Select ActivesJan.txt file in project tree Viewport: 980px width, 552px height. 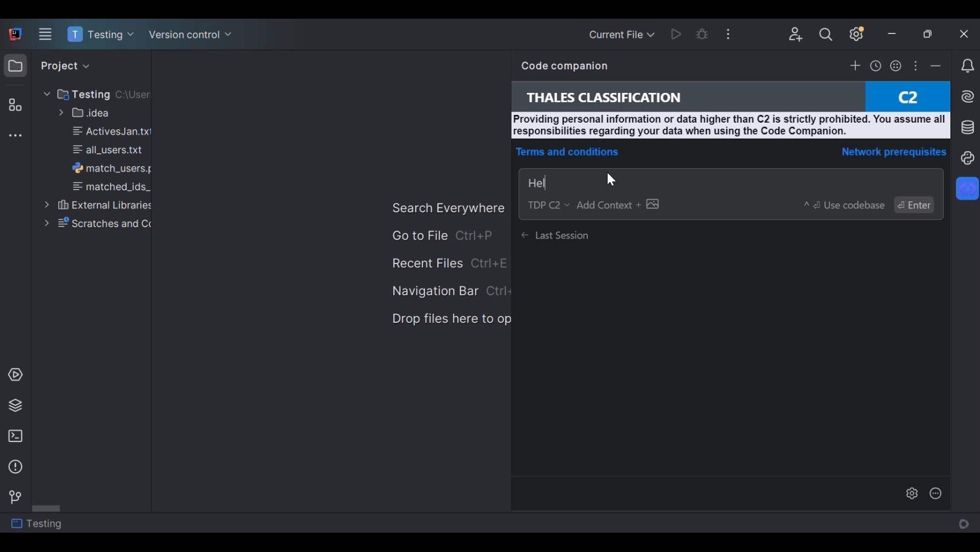(x=112, y=131)
